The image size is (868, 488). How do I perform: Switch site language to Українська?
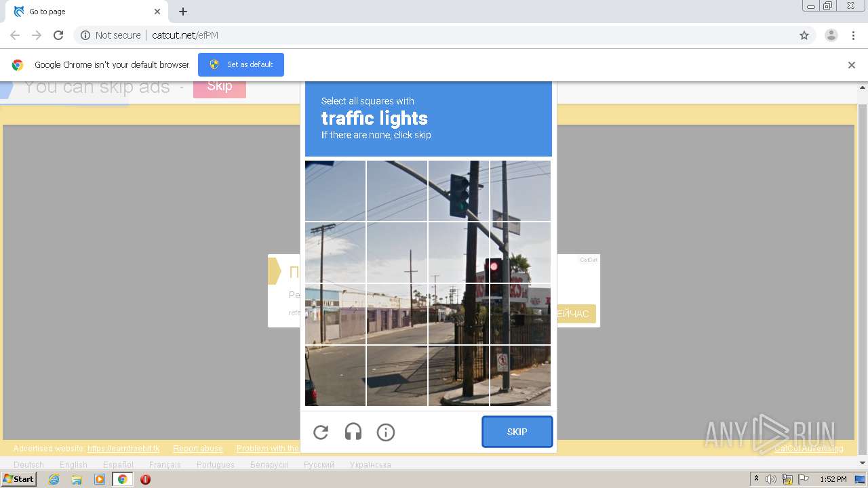coord(370,465)
